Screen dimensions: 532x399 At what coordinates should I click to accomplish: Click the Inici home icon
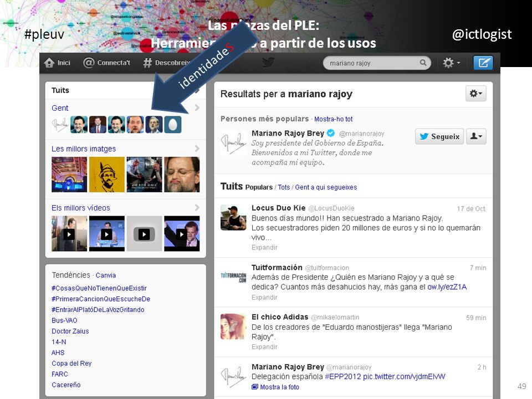coord(49,63)
